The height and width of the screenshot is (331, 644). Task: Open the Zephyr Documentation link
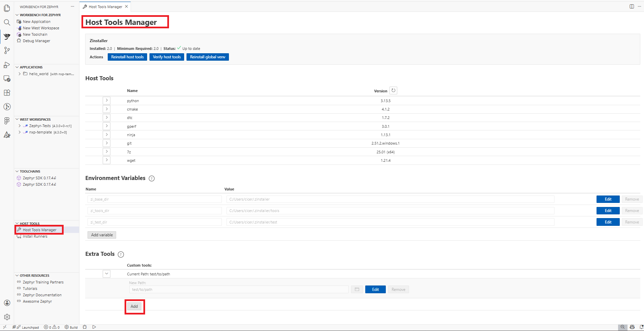pyautogui.click(x=42, y=295)
